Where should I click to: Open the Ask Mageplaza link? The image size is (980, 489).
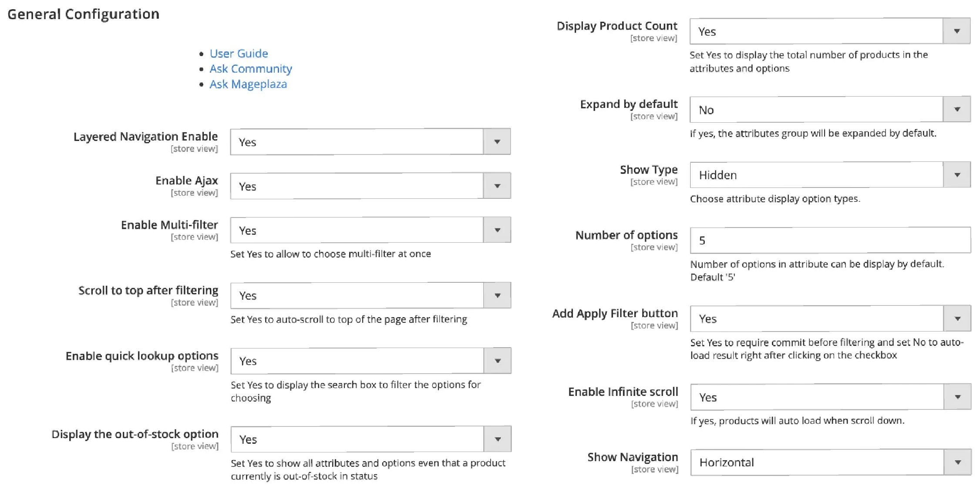(x=248, y=84)
